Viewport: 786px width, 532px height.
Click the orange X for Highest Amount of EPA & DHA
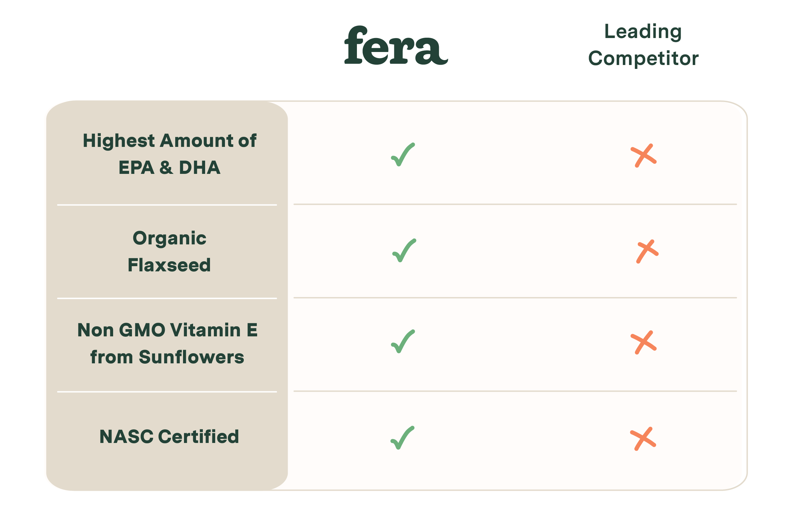point(643,156)
